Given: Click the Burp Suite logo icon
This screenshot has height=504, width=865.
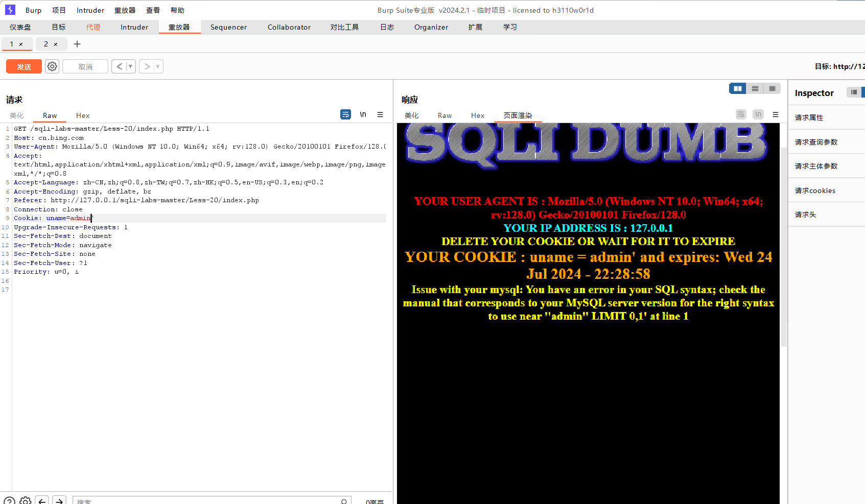Looking at the screenshot, I should pos(10,10).
